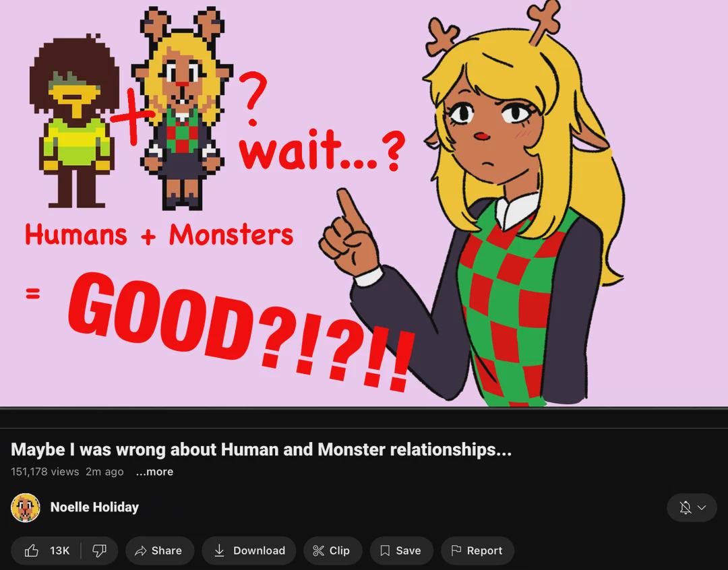Click the 151,178 views count
The image size is (728, 570).
(44, 472)
